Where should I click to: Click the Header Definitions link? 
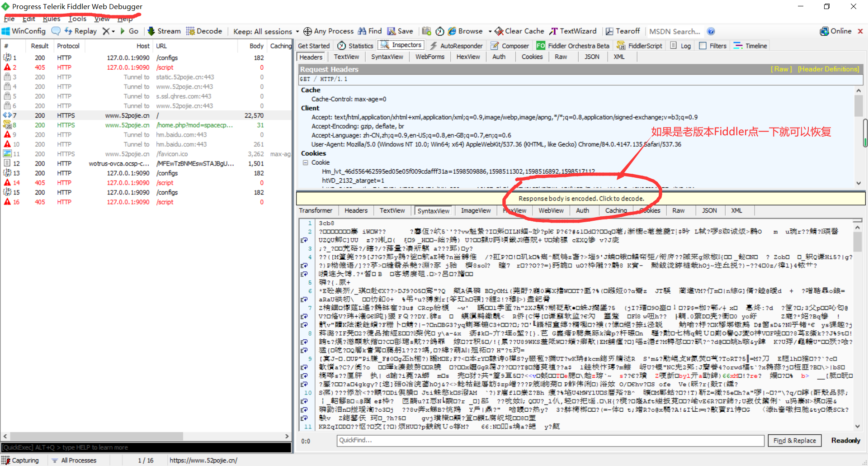click(x=829, y=69)
